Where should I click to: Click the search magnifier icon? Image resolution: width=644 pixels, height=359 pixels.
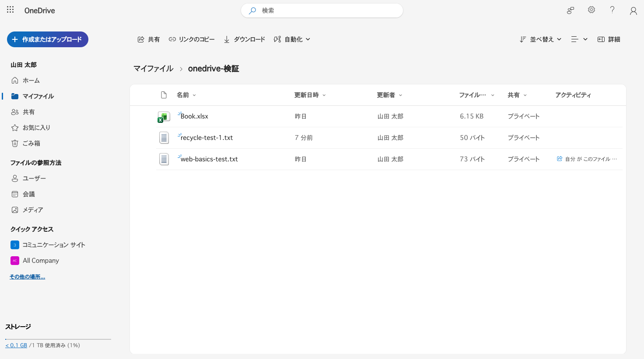tap(252, 10)
